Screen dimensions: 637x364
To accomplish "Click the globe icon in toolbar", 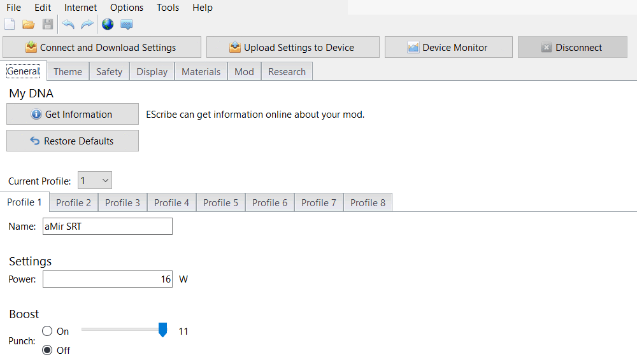I will [108, 25].
